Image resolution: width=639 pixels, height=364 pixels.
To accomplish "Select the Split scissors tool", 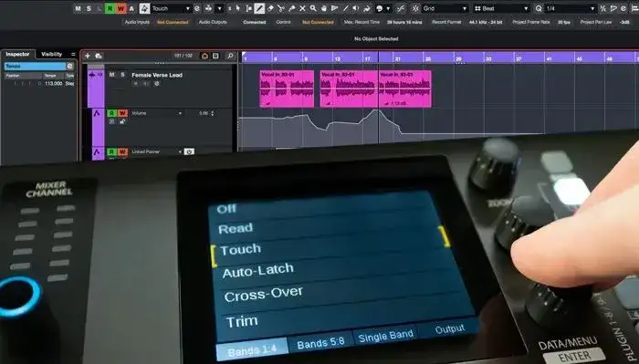I will 281,8.
